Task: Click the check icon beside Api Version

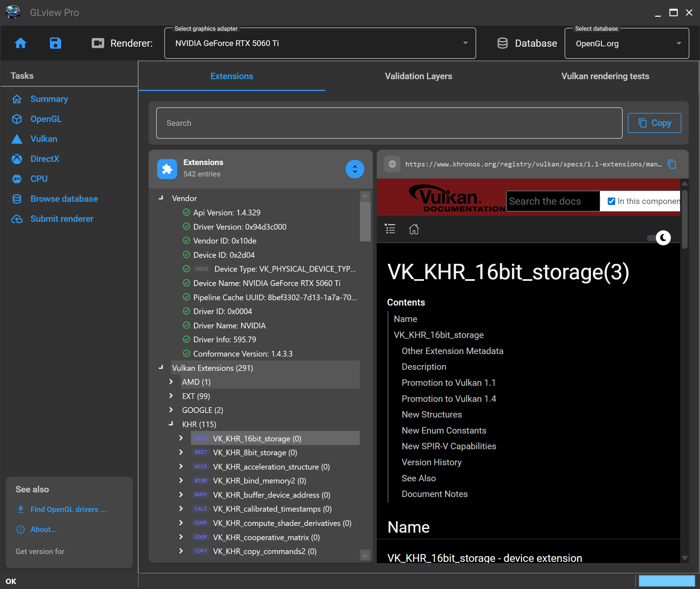Action: click(186, 212)
